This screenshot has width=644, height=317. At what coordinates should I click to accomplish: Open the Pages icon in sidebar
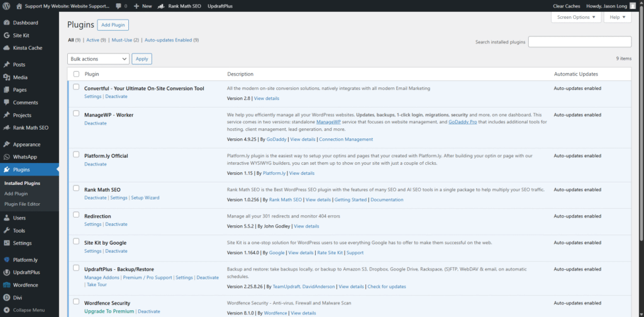coord(6,89)
